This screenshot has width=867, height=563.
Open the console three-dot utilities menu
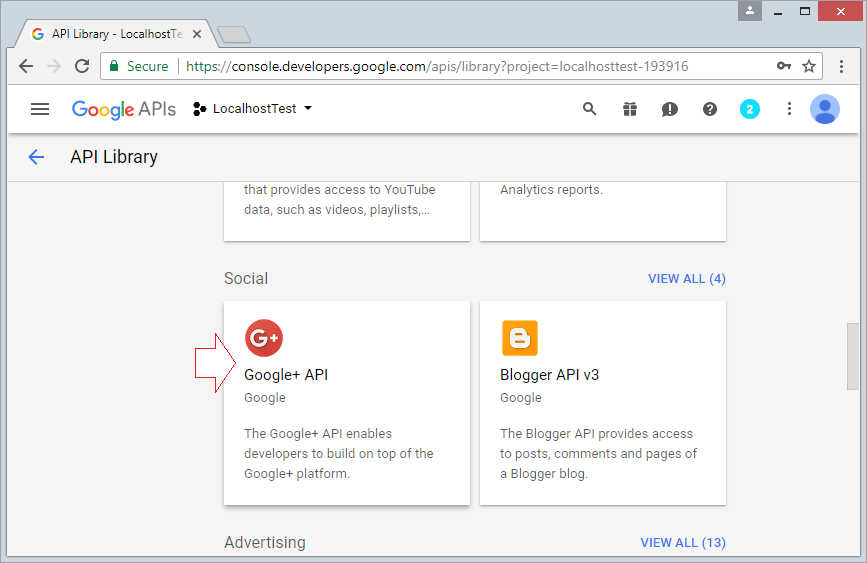coord(790,109)
